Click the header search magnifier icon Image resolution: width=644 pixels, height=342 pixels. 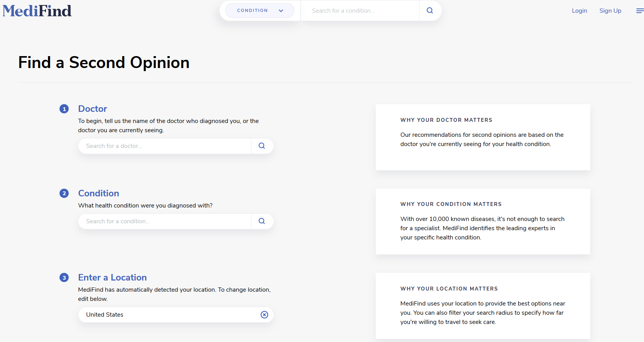point(430,11)
